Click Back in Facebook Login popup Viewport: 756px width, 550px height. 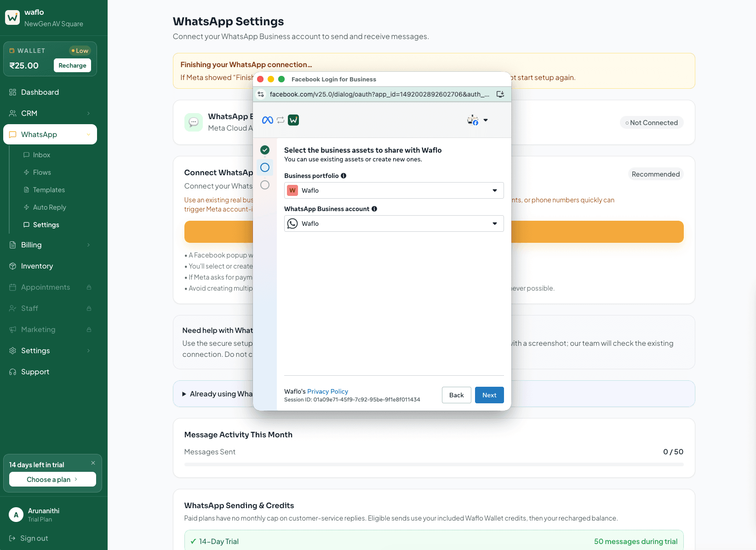click(457, 395)
